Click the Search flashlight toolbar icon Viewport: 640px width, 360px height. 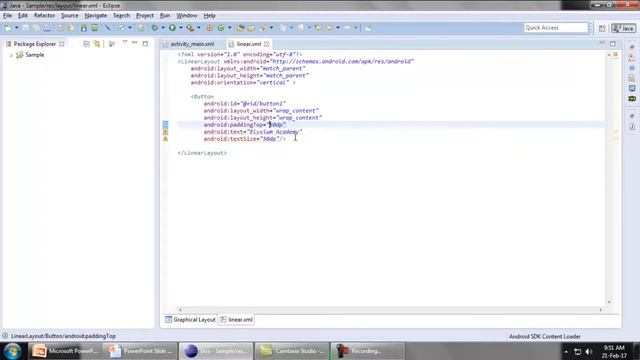click(263, 28)
